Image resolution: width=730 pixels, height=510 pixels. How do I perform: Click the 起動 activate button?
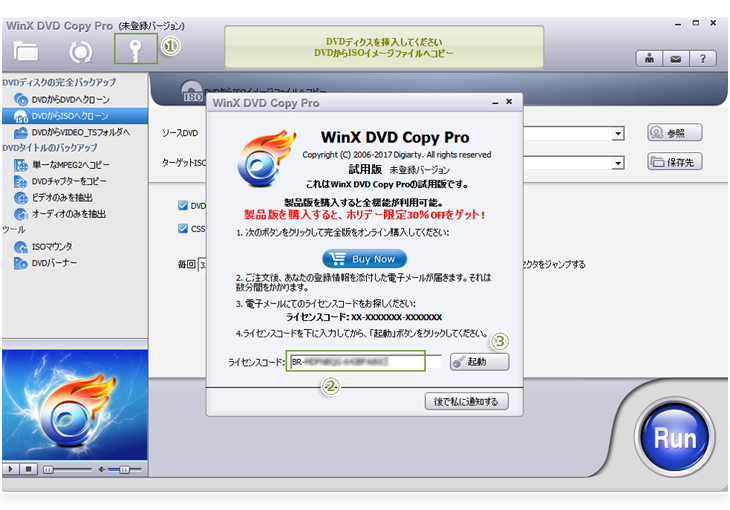479,361
